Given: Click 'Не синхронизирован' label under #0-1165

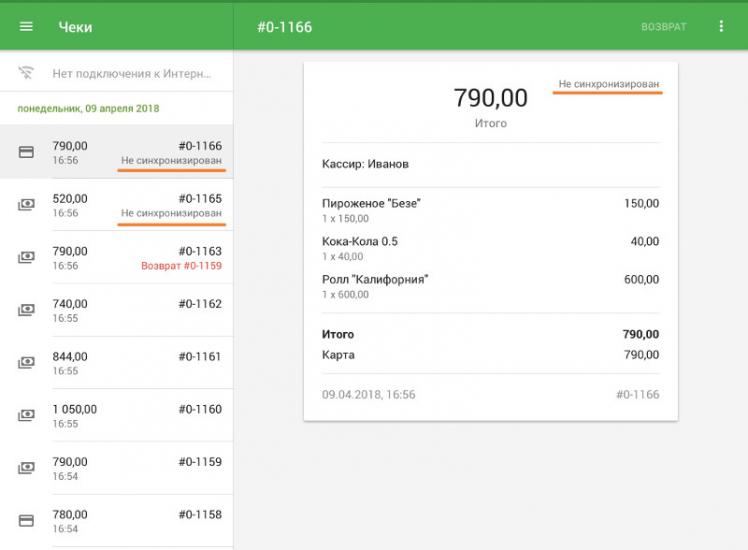Looking at the screenshot, I should pos(171,213).
